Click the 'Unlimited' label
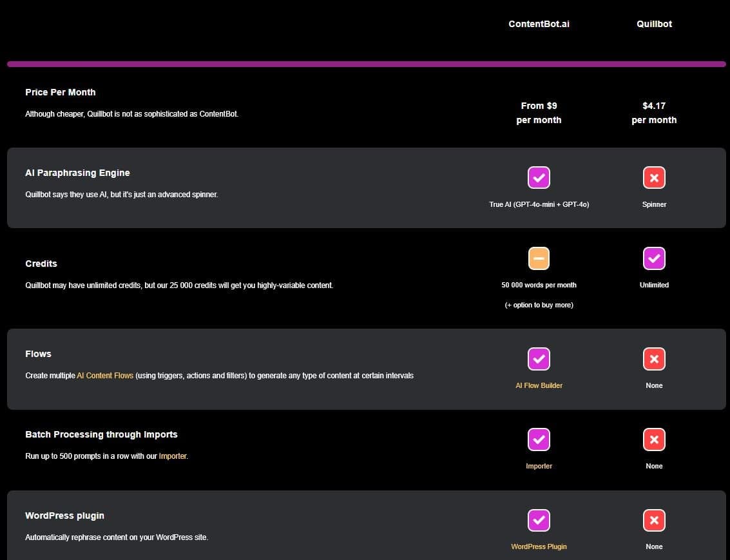Image resolution: width=730 pixels, height=560 pixels. (654, 285)
